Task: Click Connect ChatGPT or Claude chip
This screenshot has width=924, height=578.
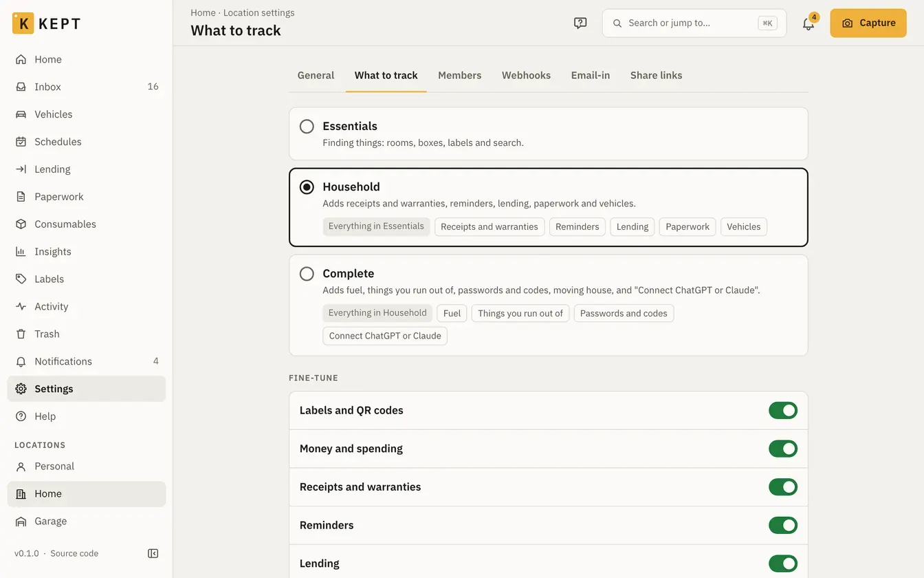Action: (x=385, y=336)
